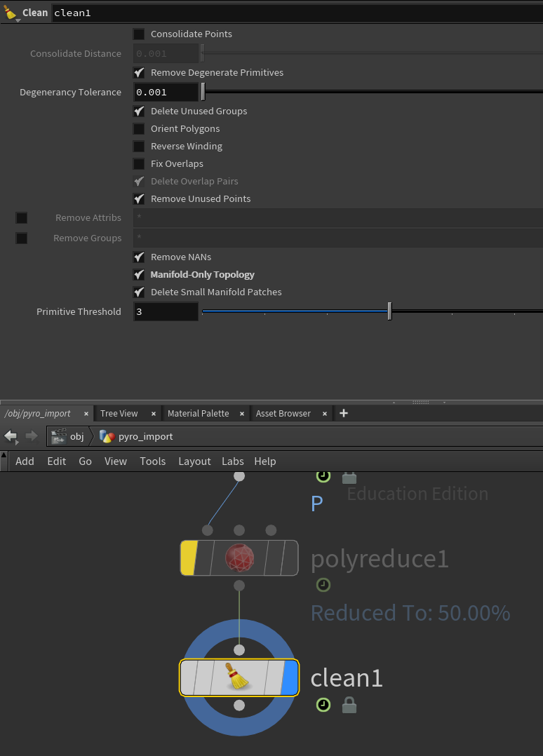Close the Asset Browser tab

click(x=325, y=414)
